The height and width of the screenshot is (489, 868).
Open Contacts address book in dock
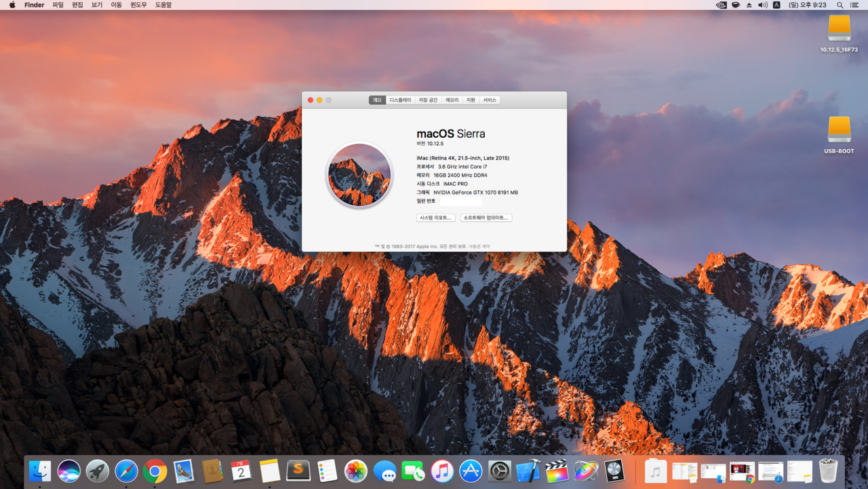(212, 471)
